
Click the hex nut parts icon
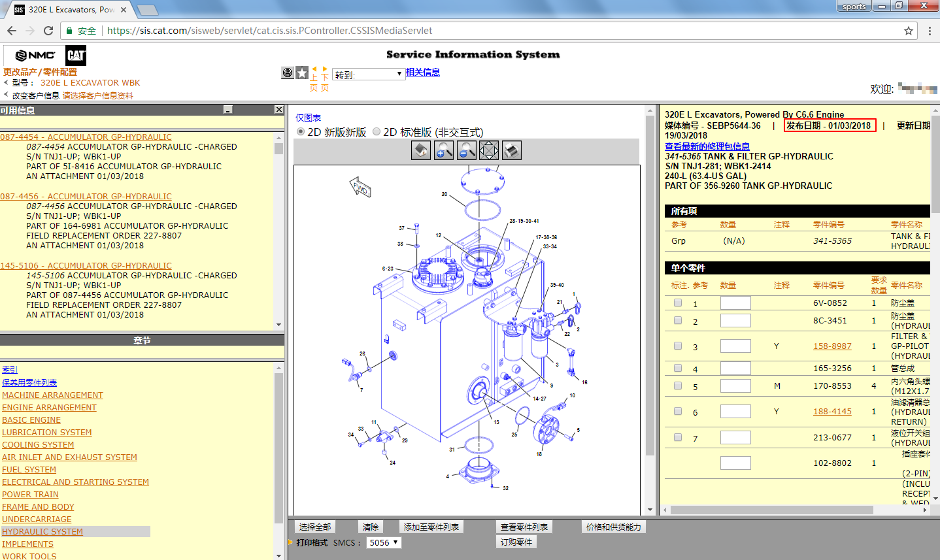pos(288,73)
